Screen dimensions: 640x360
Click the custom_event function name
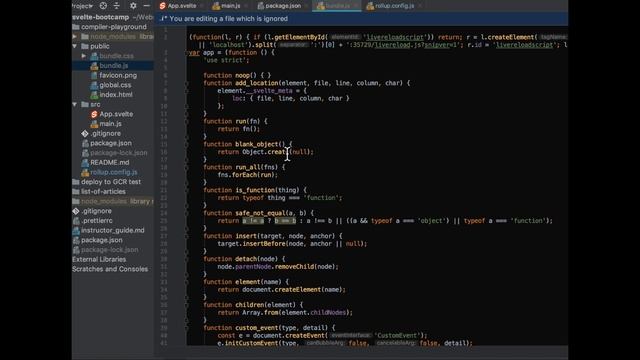click(x=256, y=328)
